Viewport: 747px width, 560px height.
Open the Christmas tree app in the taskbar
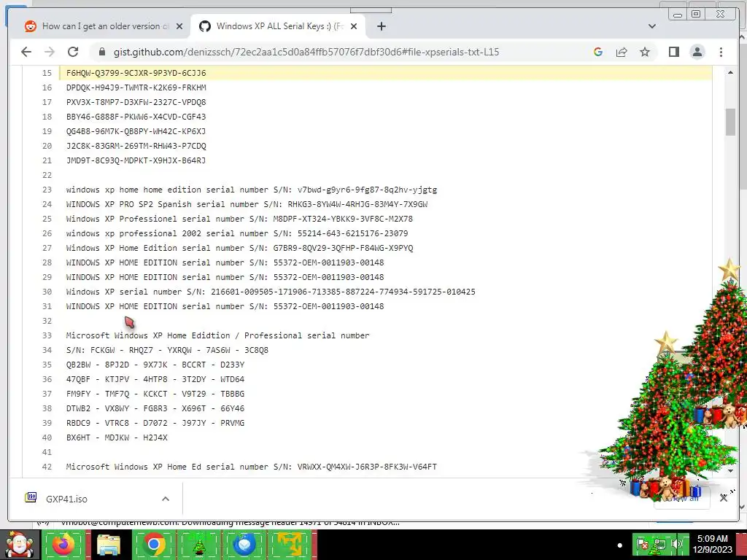pos(199,545)
